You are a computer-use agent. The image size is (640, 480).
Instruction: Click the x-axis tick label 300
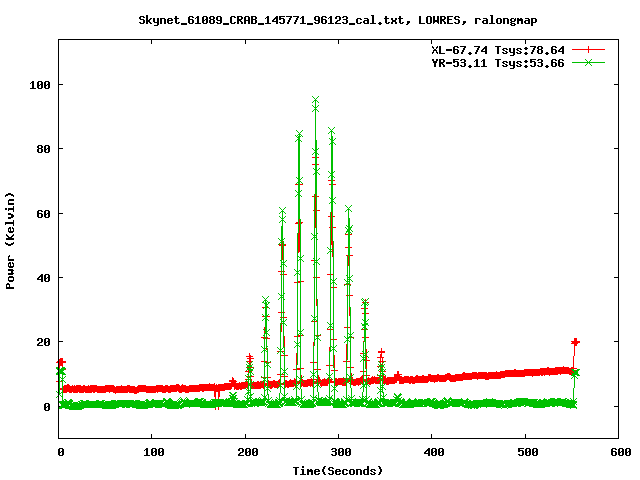338,452
